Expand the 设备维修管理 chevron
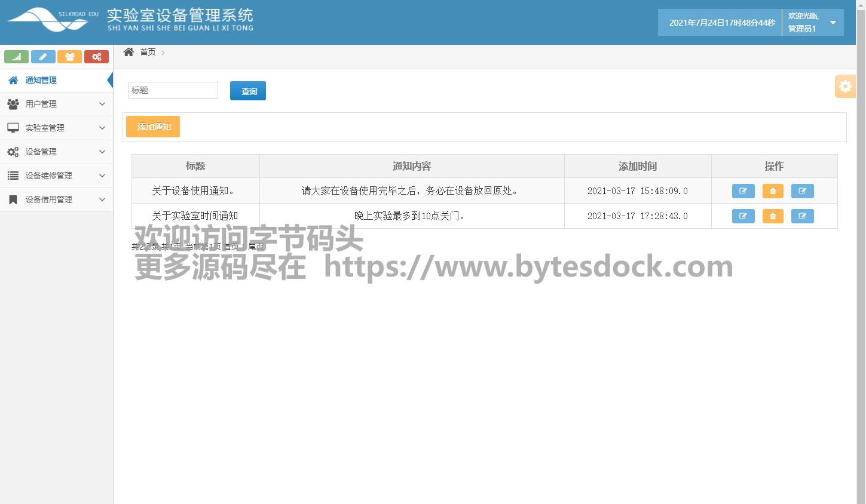The width and height of the screenshot is (866, 504). tap(102, 176)
